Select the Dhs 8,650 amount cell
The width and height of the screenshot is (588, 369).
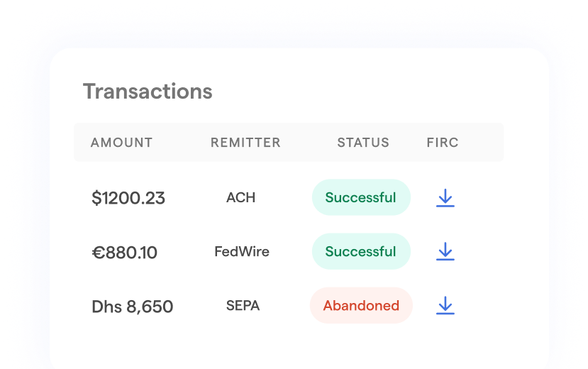[133, 307]
